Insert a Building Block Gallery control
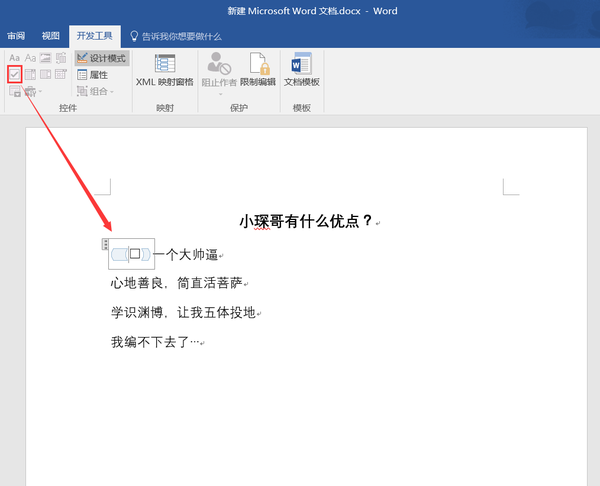The height and width of the screenshot is (486, 600). (x=61, y=59)
